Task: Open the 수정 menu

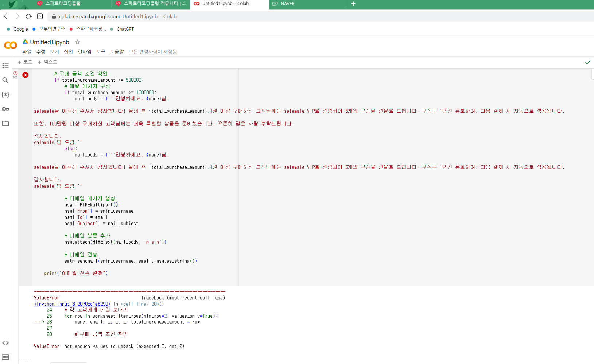Action: (x=40, y=52)
